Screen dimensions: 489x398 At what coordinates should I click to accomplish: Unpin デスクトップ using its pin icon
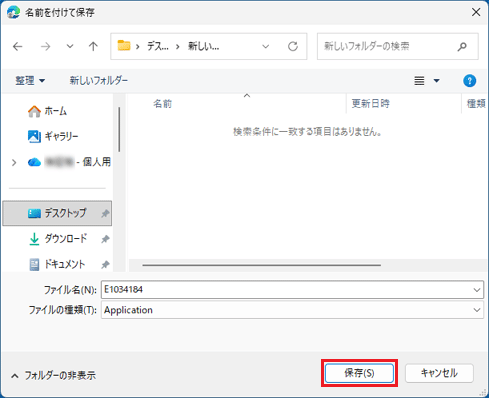[105, 213]
